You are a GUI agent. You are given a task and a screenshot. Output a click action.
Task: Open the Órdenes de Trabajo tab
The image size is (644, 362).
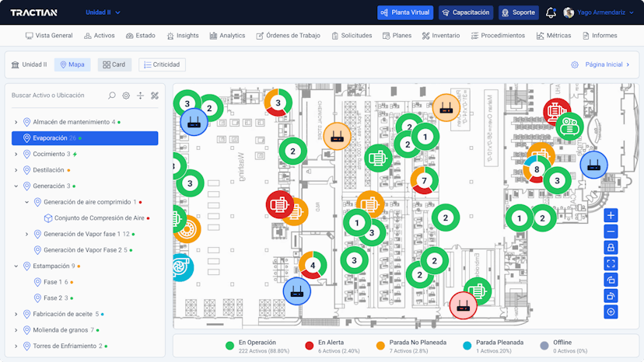(x=288, y=36)
